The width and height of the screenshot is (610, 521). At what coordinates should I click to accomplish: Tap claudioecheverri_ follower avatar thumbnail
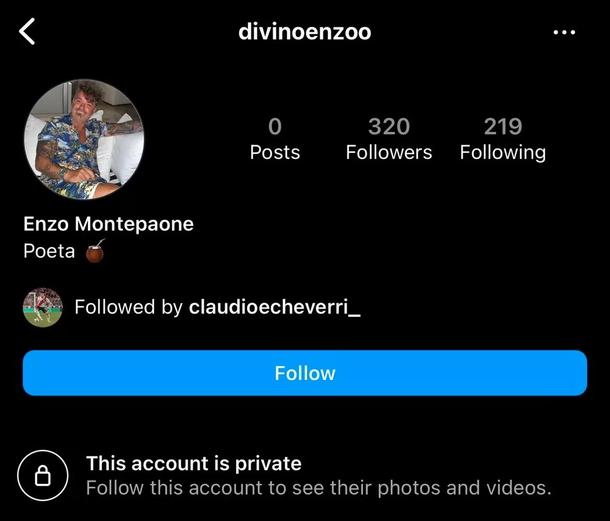pyautogui.click(x=43, y=307)
